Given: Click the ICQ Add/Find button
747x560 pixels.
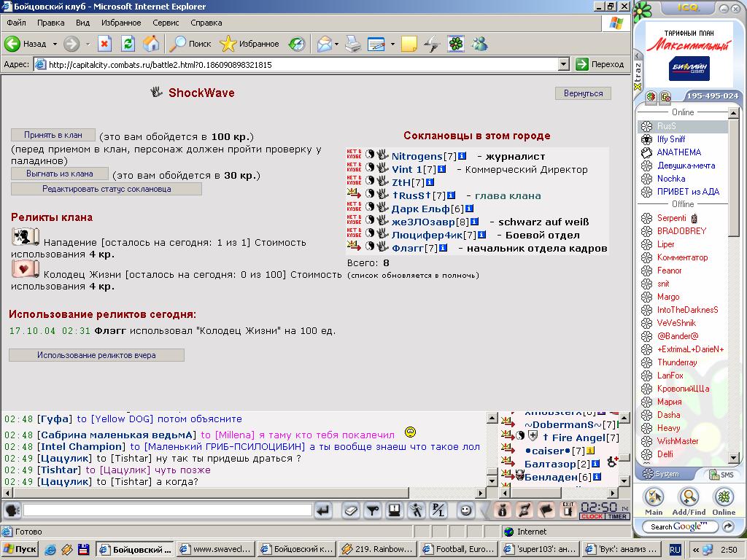Looking at the screenshot, I should (689, 502).
